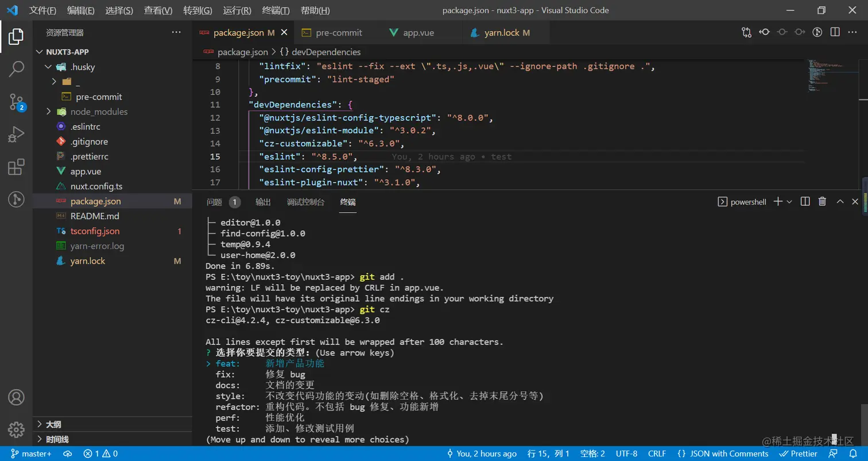
Task: Click the circle-only revision icon in the editor toolbar
Action: (782, 33)
